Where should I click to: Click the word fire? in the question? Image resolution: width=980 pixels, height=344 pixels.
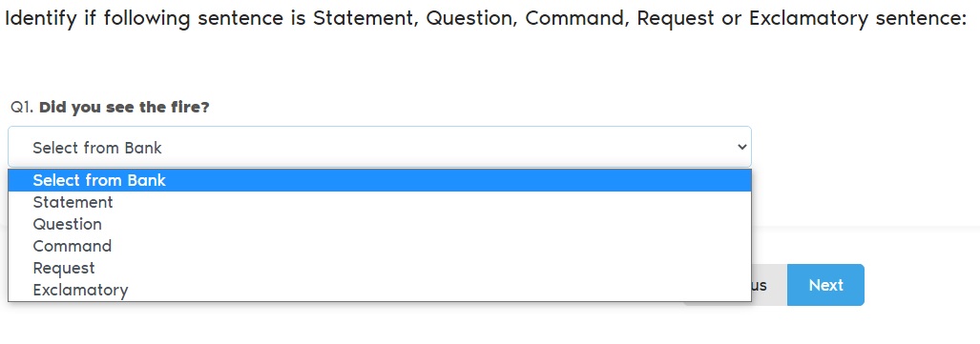(x=190, y=108)
